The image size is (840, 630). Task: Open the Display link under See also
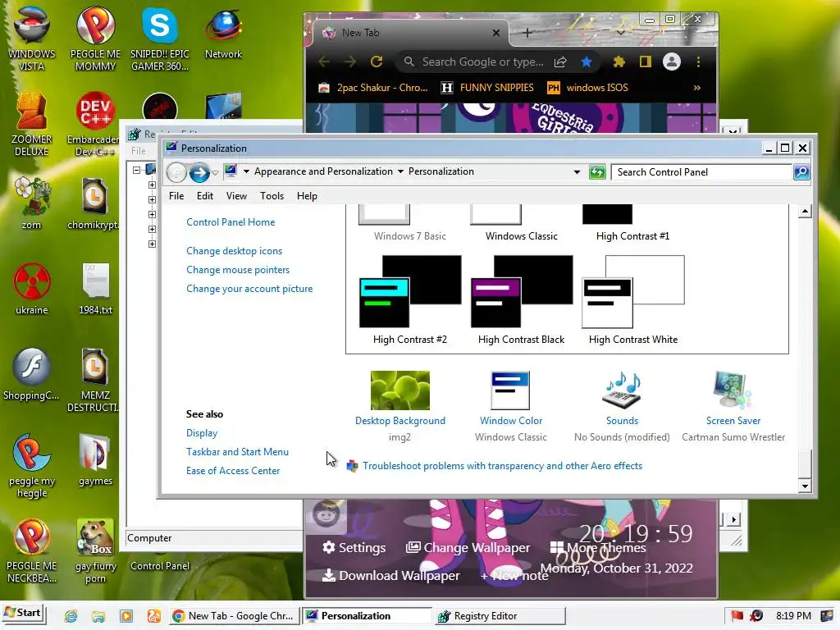tap(202, 433)
